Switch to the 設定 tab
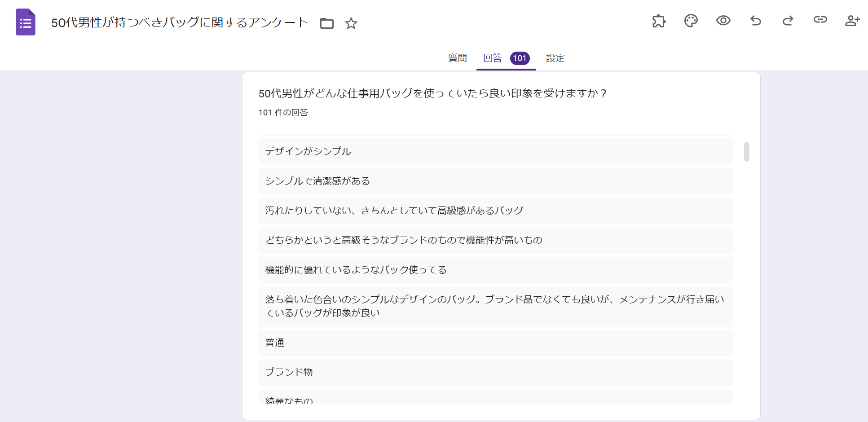868x422 pixels. tap(555, 58)
